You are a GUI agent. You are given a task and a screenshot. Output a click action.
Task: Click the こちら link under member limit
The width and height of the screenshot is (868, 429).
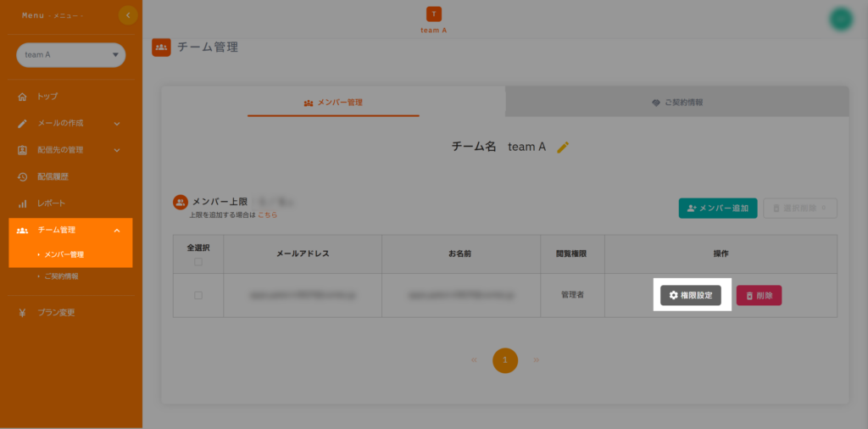(x=268, y=215)
